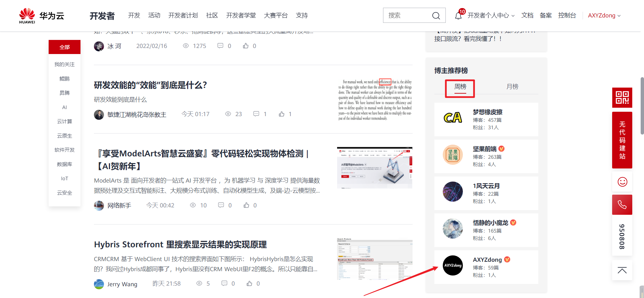Click 网络新手 author avatar
The width and height of the screenshot is (644, 298).
99,206
